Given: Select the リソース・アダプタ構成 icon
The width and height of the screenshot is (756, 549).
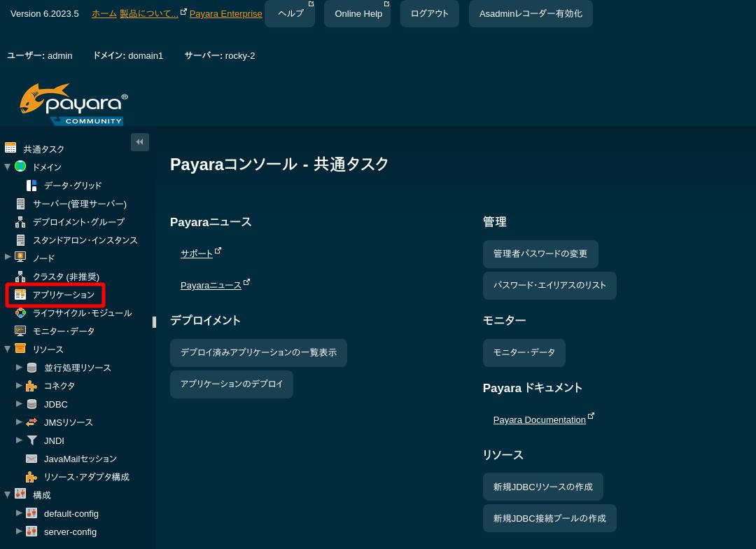Looking at the screenshot, I should 31,477.
